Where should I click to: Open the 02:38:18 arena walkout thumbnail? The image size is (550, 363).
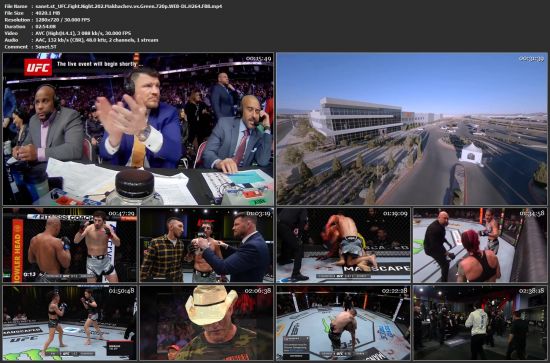click(x=481, y=323)
